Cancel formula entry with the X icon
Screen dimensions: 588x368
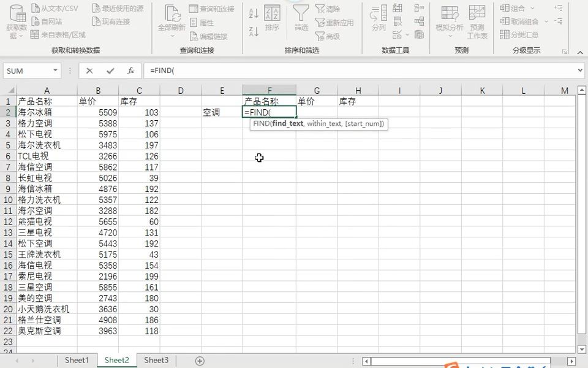point(89,70)
